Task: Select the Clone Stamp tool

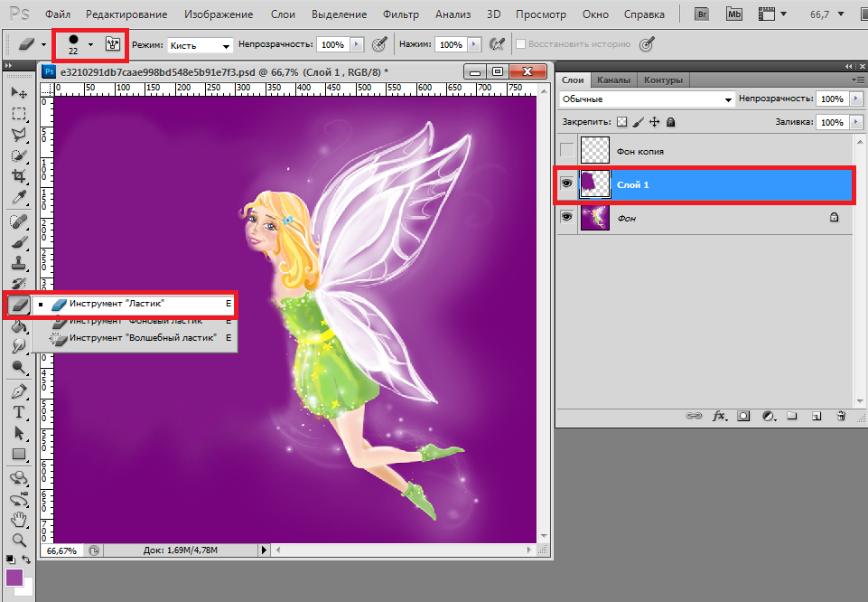Action: pyautogui.click(x=19, y=263)
